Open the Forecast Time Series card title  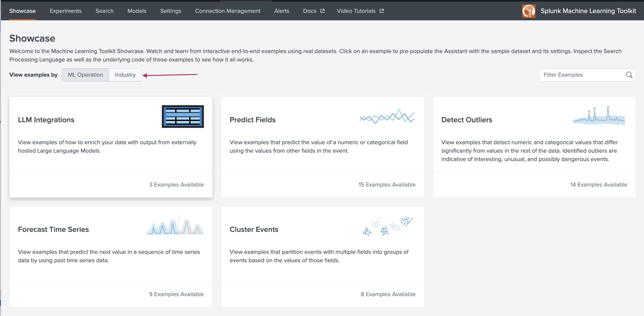53,229
